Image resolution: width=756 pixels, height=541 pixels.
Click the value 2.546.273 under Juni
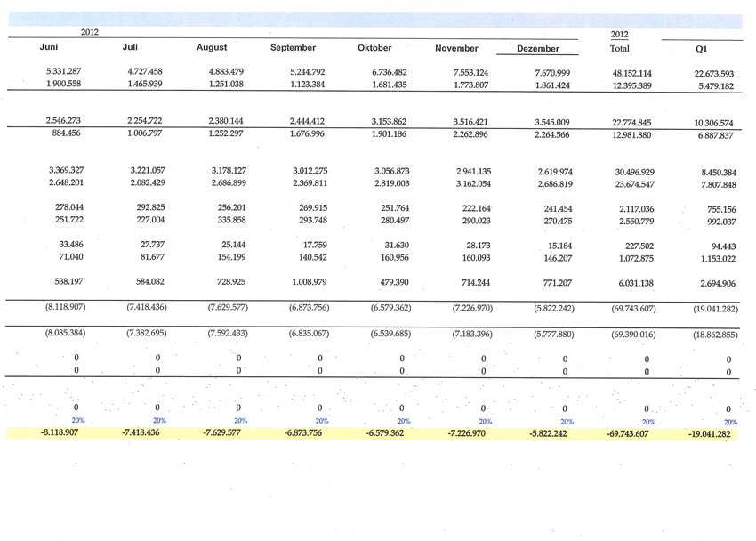(64, 120)
